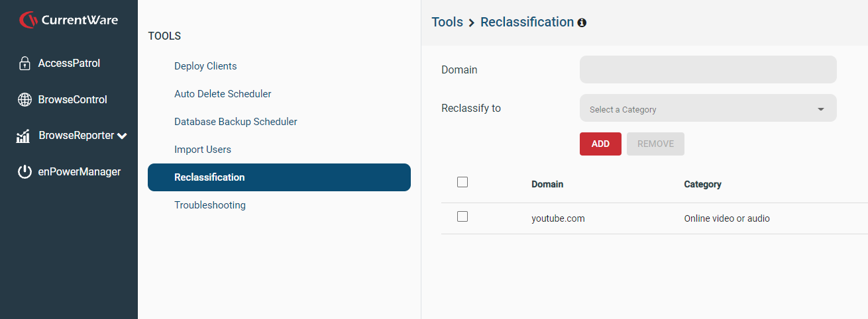Click the CurrentWare logo
868x319 pixels.
click(69, 20)
